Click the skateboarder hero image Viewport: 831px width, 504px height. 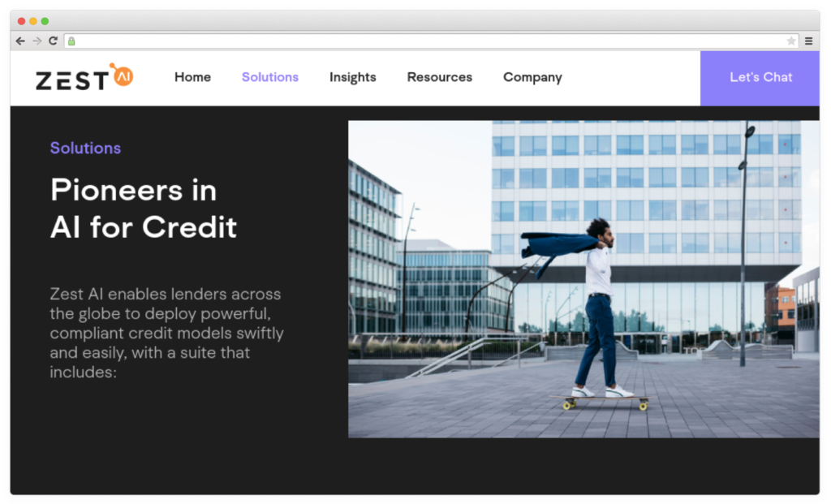pyautogui.click(x=583, y=279)
